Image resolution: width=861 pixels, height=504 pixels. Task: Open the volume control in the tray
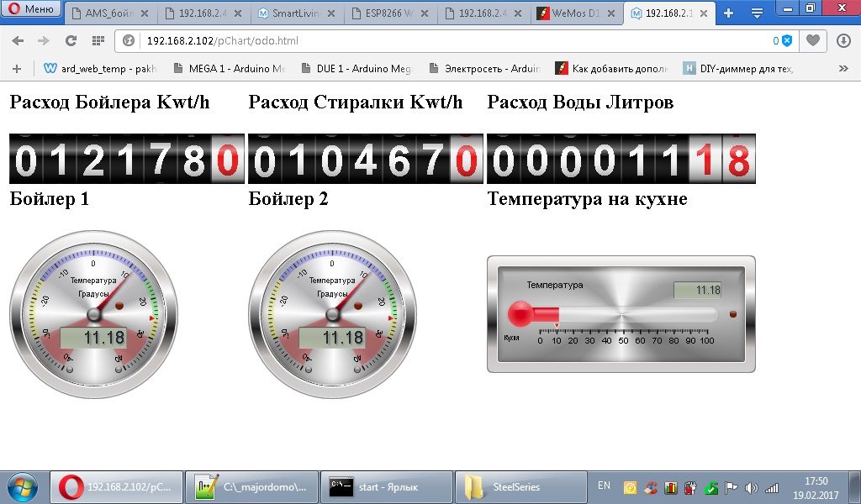click(751, 488)
